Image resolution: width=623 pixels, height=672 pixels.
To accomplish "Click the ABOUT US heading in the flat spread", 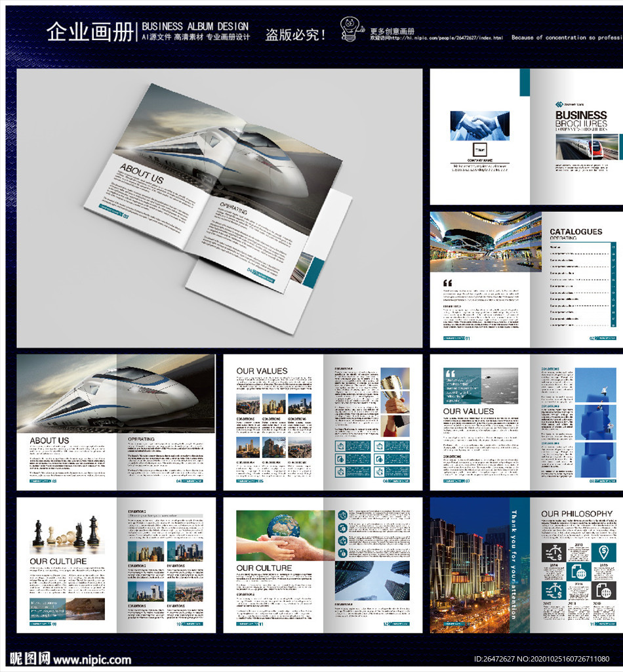I will tap(49, 440).
